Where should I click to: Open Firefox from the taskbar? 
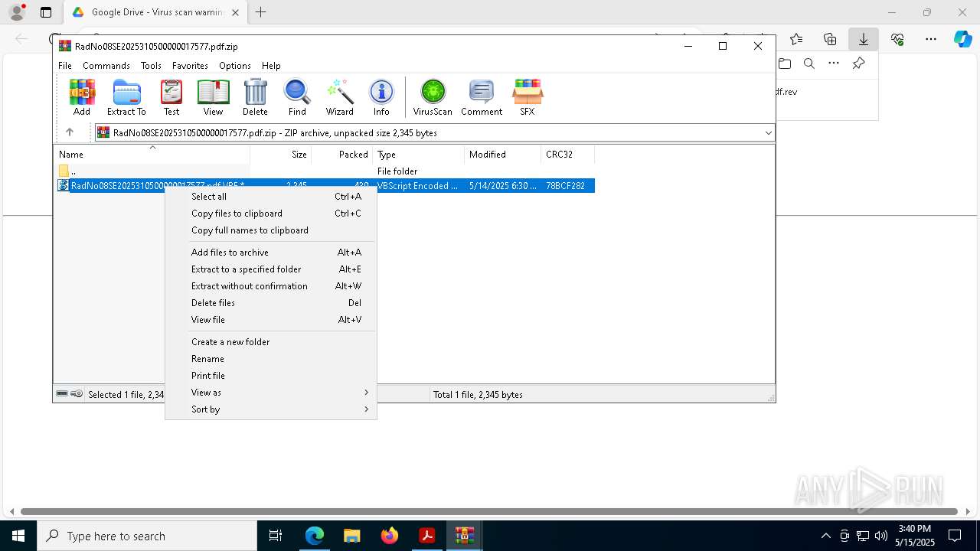pyautogui.click(x=390, y=536)
